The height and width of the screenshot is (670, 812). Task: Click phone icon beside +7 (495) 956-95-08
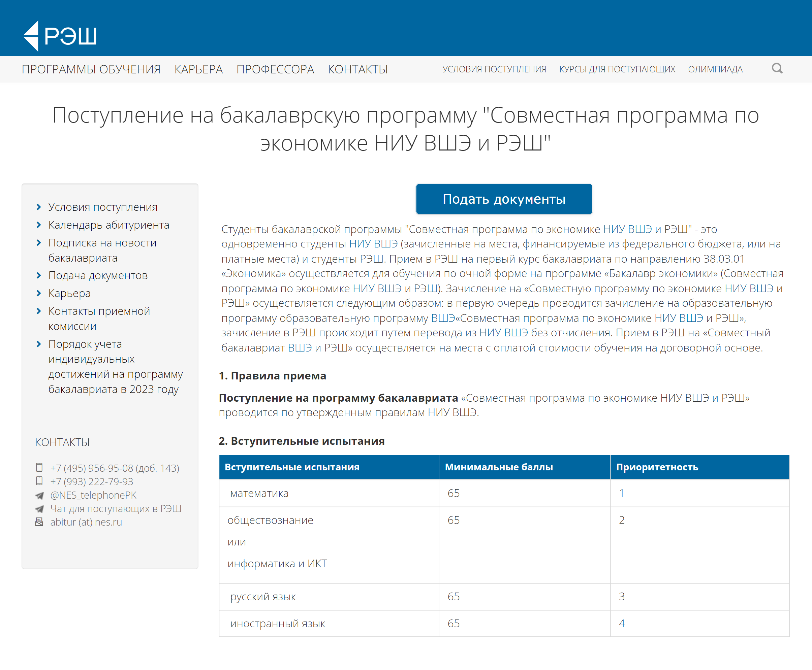39,467
